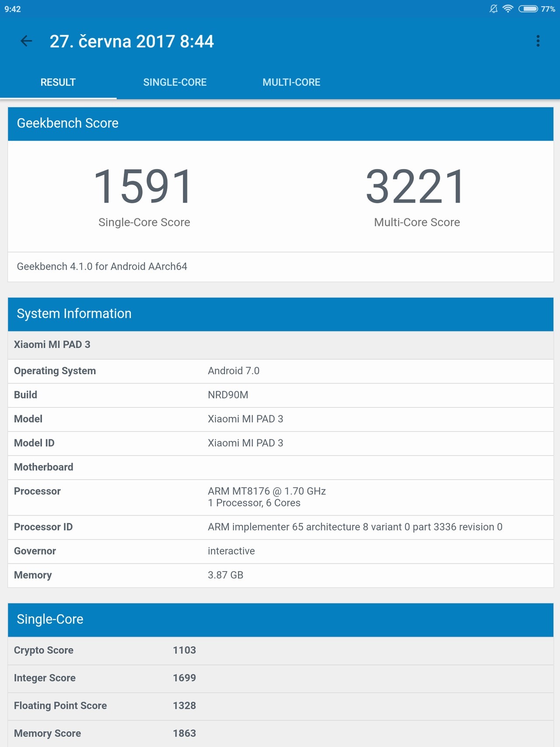Tap the 'Single-Core' section header
The image size is (560, 747).
point(280,620)
